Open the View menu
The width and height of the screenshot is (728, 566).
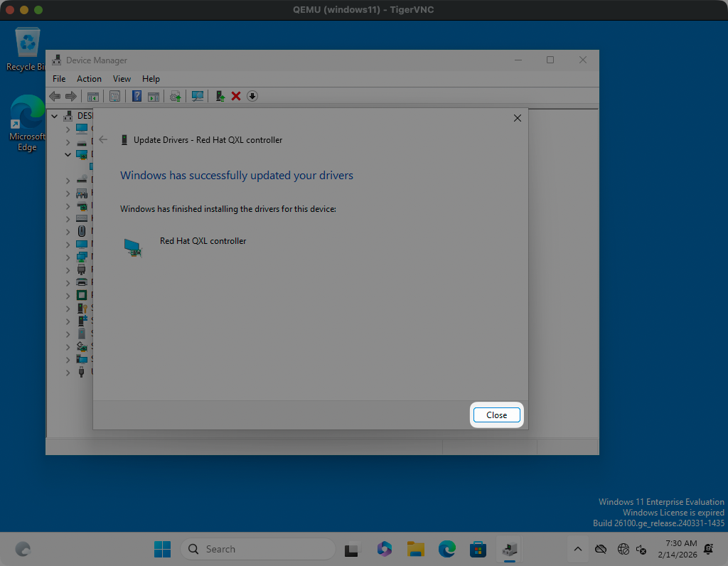point(122,79)
